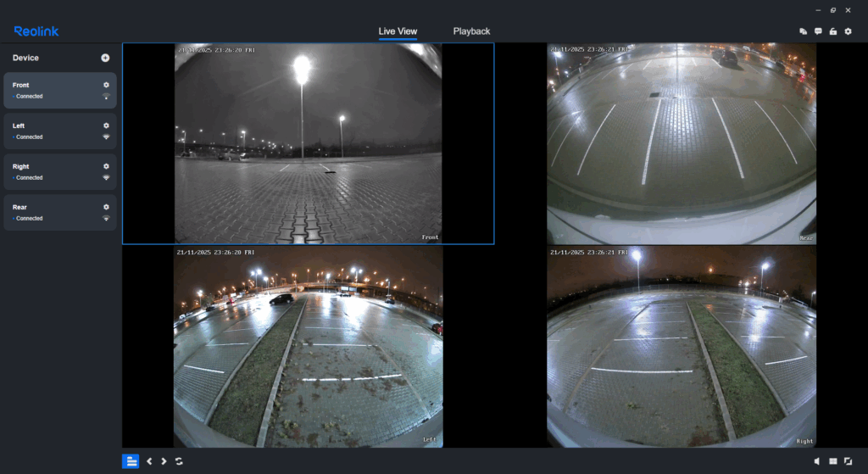Add a new device with plus icon

[105, 58]
